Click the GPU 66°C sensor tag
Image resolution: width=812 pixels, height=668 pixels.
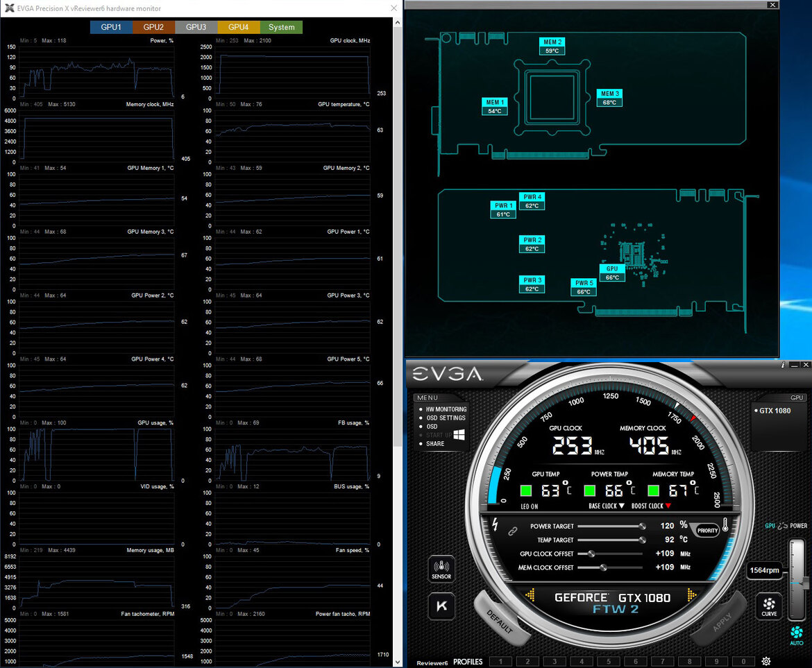612,273
